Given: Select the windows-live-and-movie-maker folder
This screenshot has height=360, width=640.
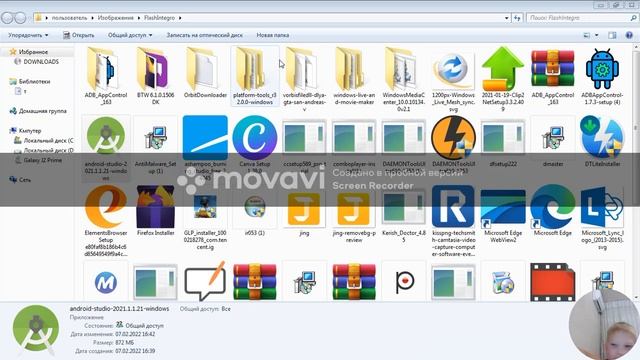Looking at the screenshot, I should pyautogui.click(x=354, y=76).
